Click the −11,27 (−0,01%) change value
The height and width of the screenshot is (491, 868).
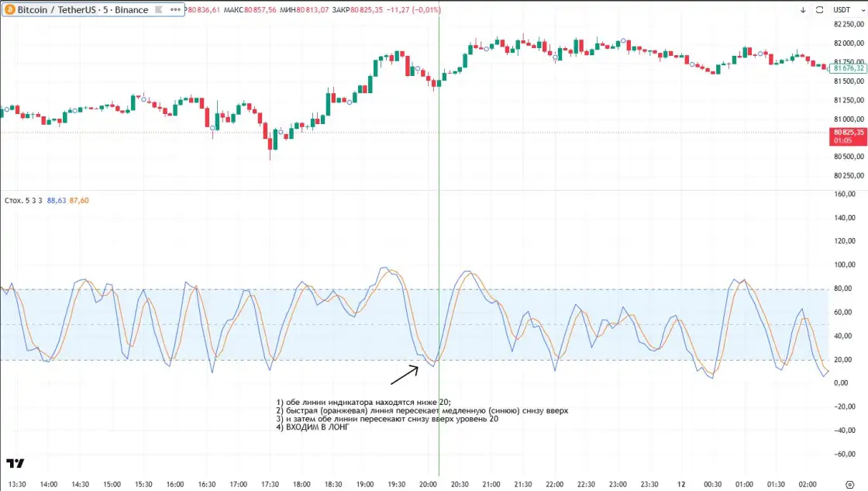pos(414,10)
